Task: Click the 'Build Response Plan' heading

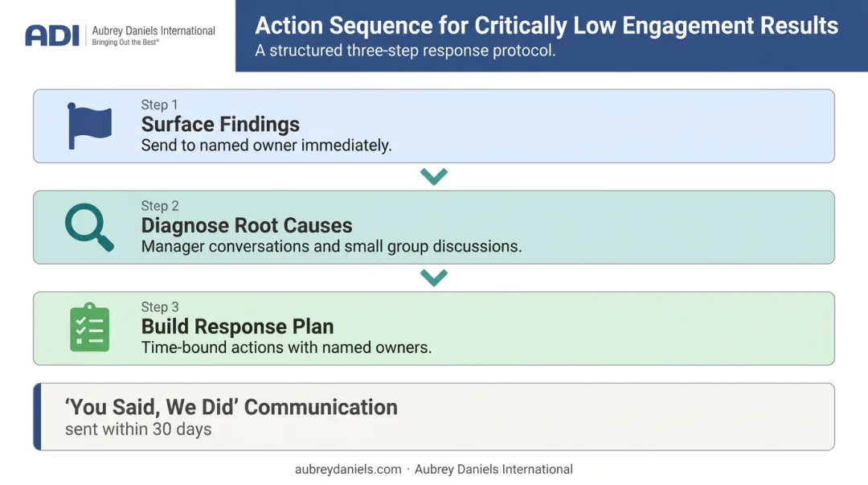Action: [x=237, y=327]
